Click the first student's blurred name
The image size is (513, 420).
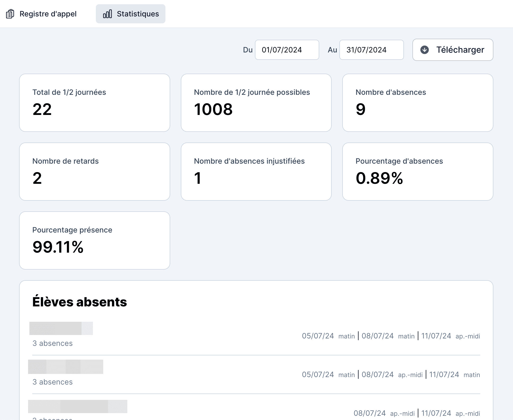61,328
